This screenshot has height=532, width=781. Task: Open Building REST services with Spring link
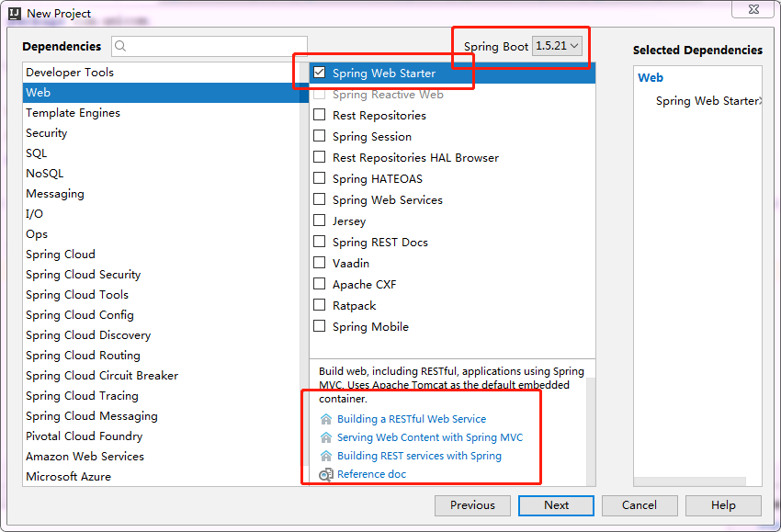pos(419,456)
